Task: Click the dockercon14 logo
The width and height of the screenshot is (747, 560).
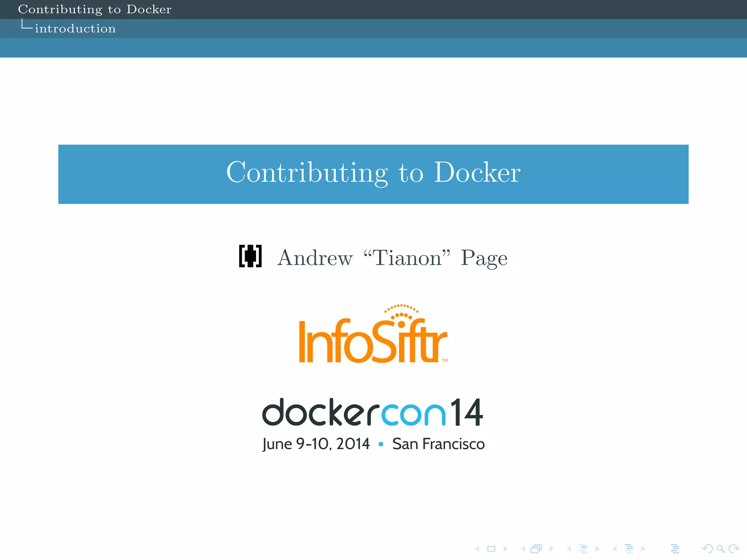Action: coord(373,412)
